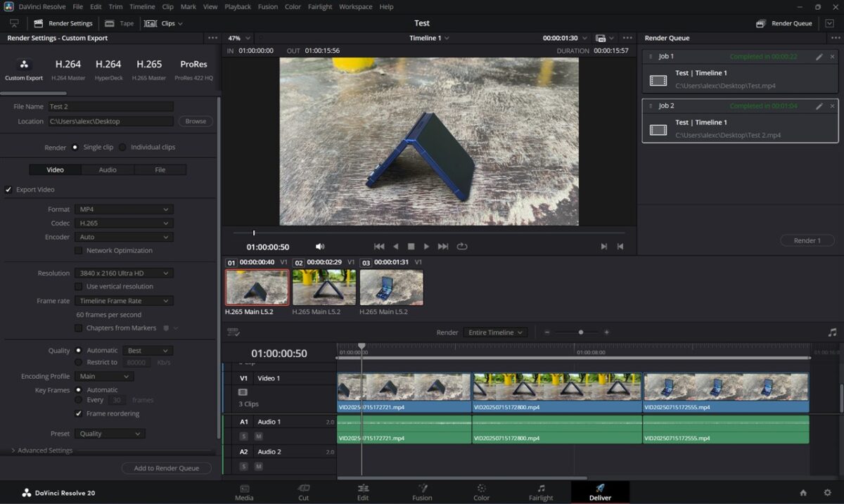Screen dimensions: 844x504
Task: Select the second clip thumbnail
Action: click(324, 287)
